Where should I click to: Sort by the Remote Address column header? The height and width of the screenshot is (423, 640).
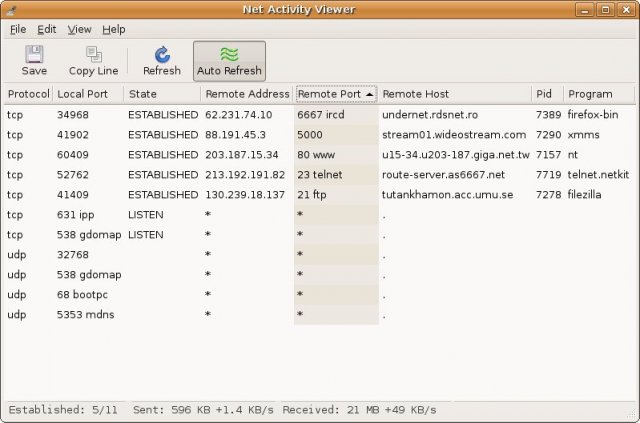coord(247,94)
